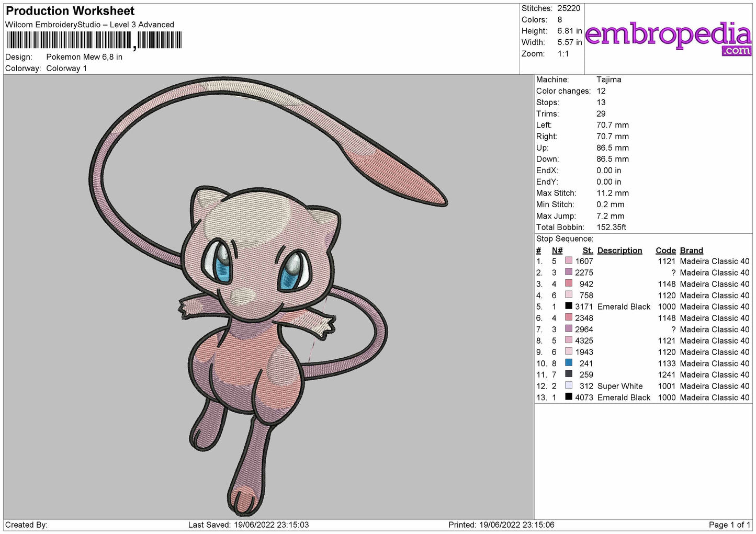
Task: Select the pale pink swatch in stop row 4
Action: (569, 294)
